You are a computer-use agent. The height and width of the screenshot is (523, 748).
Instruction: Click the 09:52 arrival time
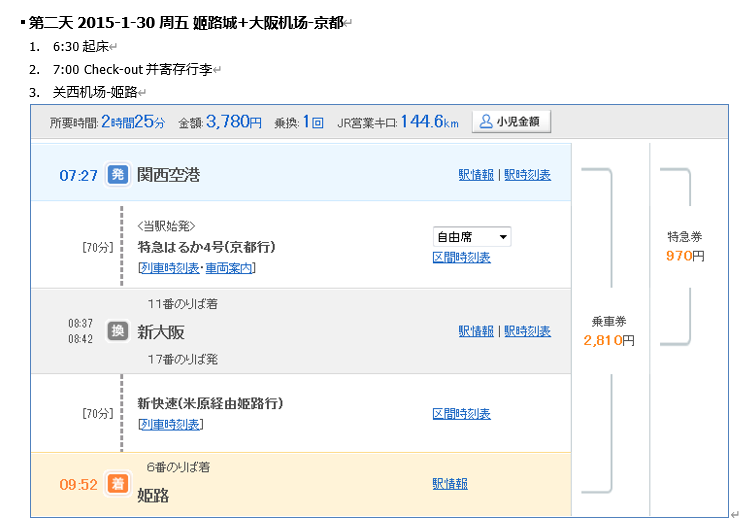tap(78, 484)
